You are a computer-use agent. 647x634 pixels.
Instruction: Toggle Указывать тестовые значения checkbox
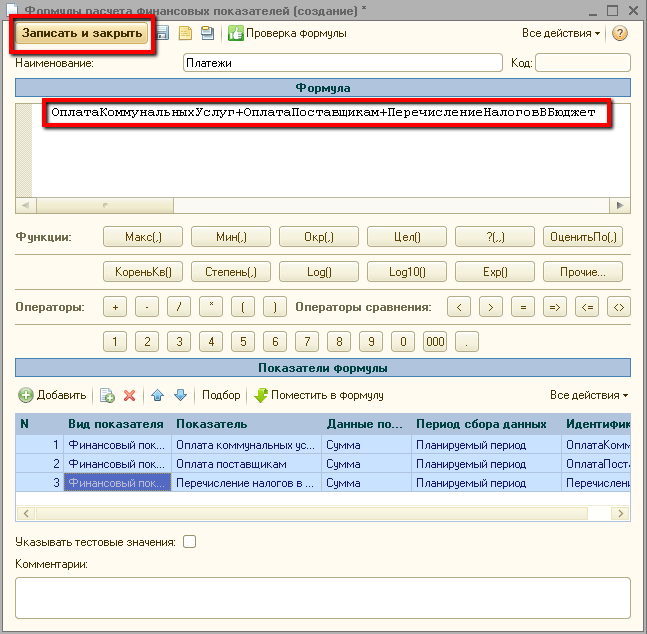[189, 541]
